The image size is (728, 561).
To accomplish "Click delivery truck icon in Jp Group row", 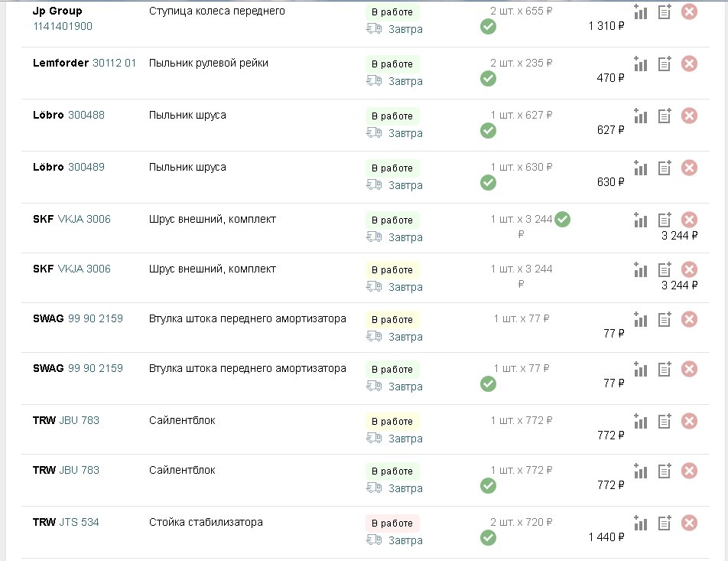I will tap(374, 29).
